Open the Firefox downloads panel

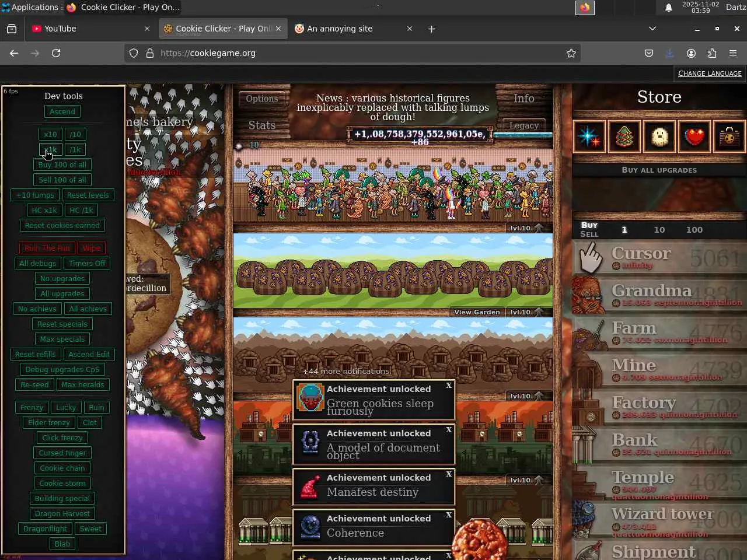click(x=670, y=53)
